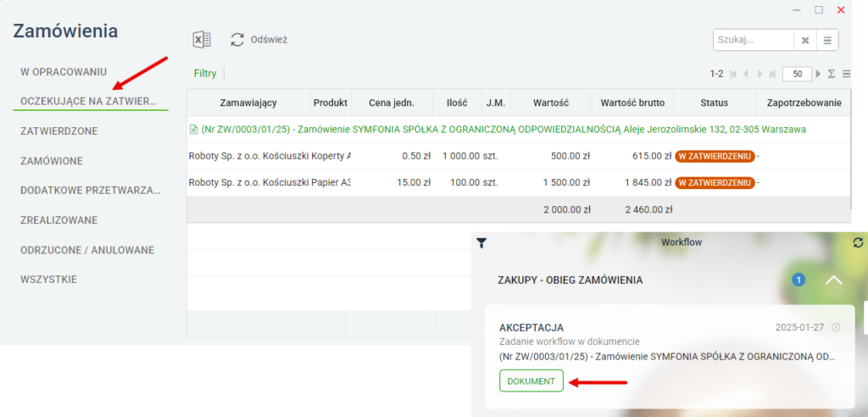Screen dimensions: 868x417
Task: Click unit price 15.00 zł cell
Action: [415, 183]
